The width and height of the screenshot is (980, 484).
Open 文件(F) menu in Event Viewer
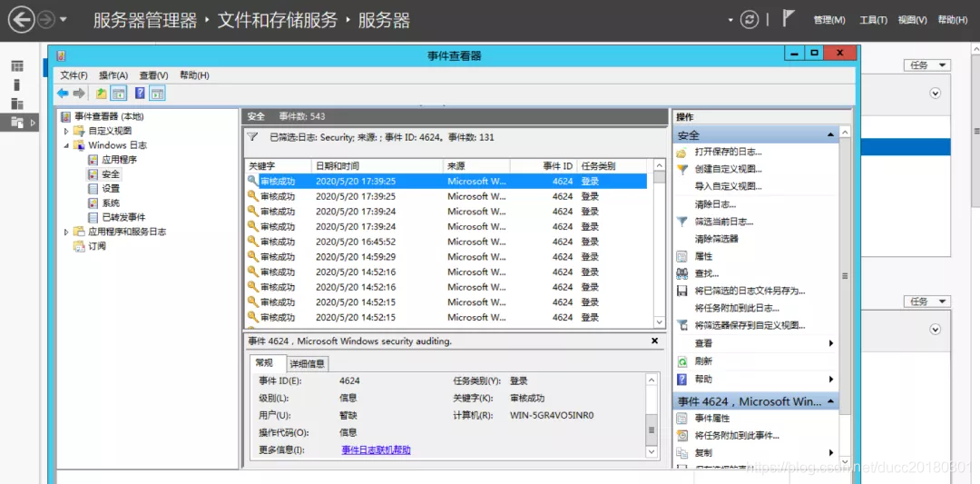[73, 75]
